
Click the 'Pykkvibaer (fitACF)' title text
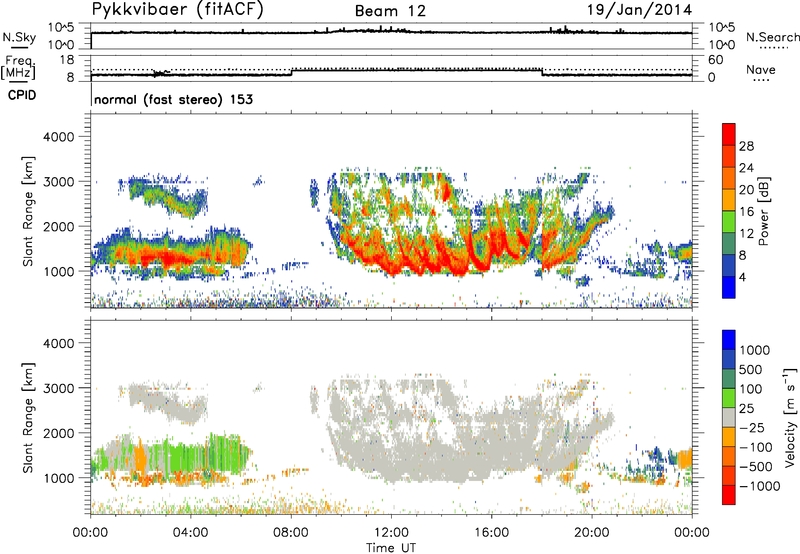(177, 10)
